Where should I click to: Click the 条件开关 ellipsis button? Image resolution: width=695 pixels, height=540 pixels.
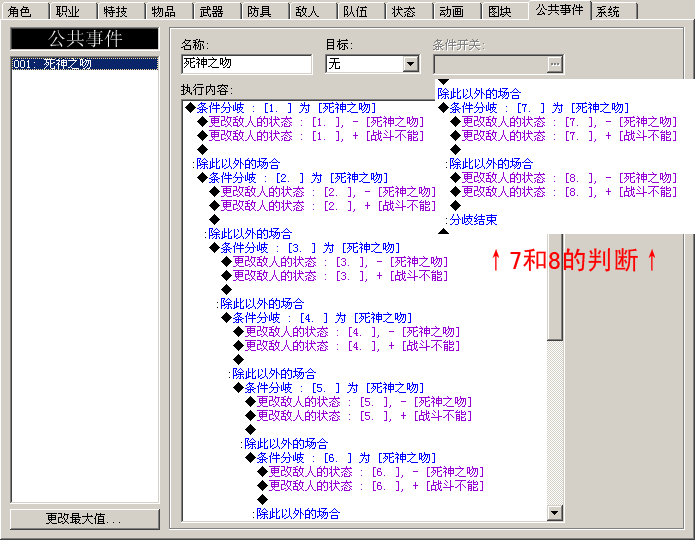tap(554, 64)
